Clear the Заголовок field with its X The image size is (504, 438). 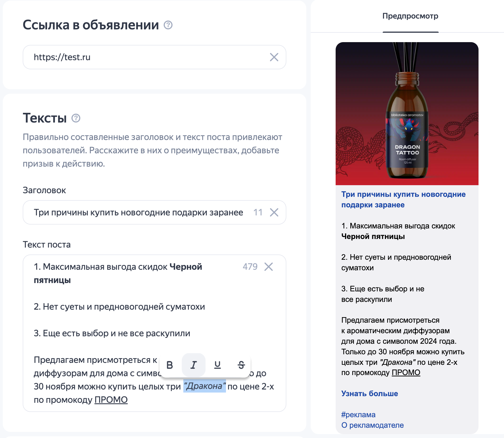274,213
